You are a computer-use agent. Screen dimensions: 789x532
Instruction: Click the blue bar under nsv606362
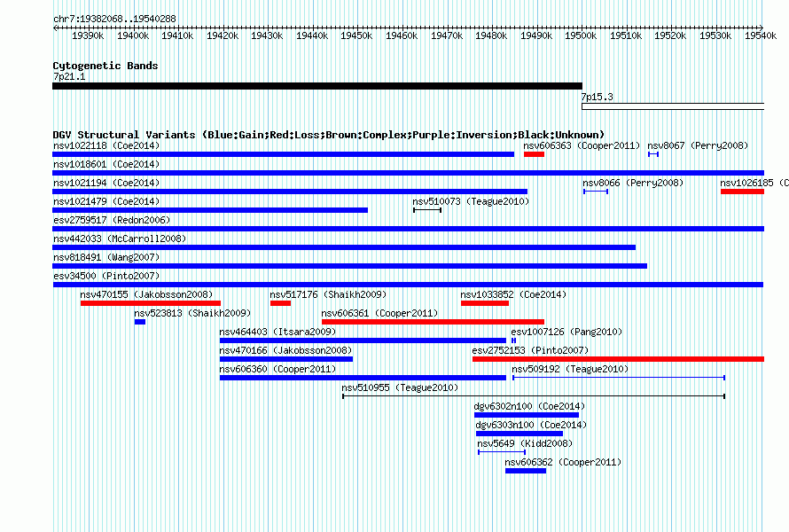(x=526, y=471)
